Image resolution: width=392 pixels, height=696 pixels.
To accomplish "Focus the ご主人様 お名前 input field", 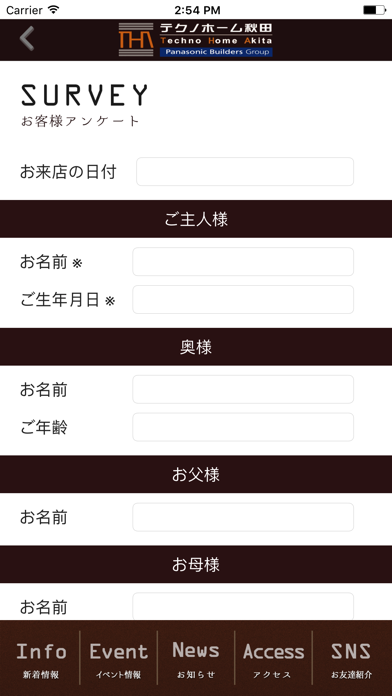I will 243,261.
